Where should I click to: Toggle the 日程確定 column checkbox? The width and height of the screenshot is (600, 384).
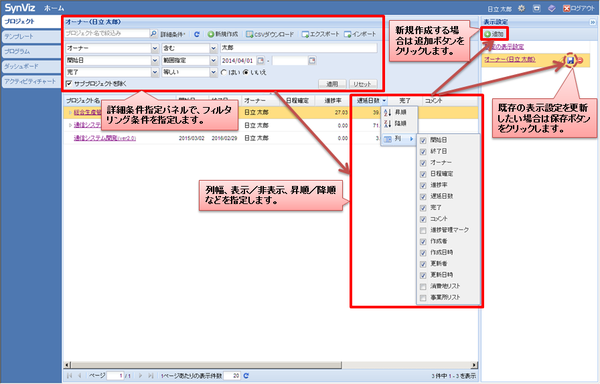[x=423, y=174]
